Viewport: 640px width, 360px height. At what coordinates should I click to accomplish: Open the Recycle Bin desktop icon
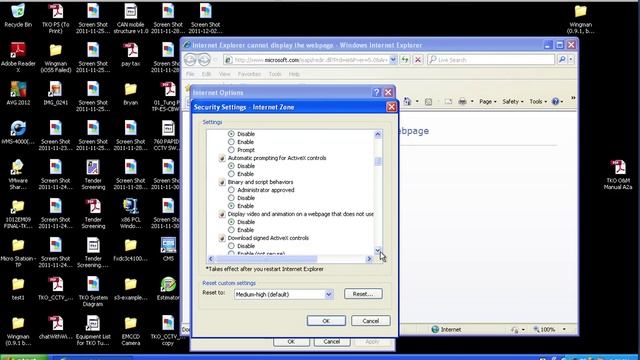pyautogui.click(x=18, y=16)
